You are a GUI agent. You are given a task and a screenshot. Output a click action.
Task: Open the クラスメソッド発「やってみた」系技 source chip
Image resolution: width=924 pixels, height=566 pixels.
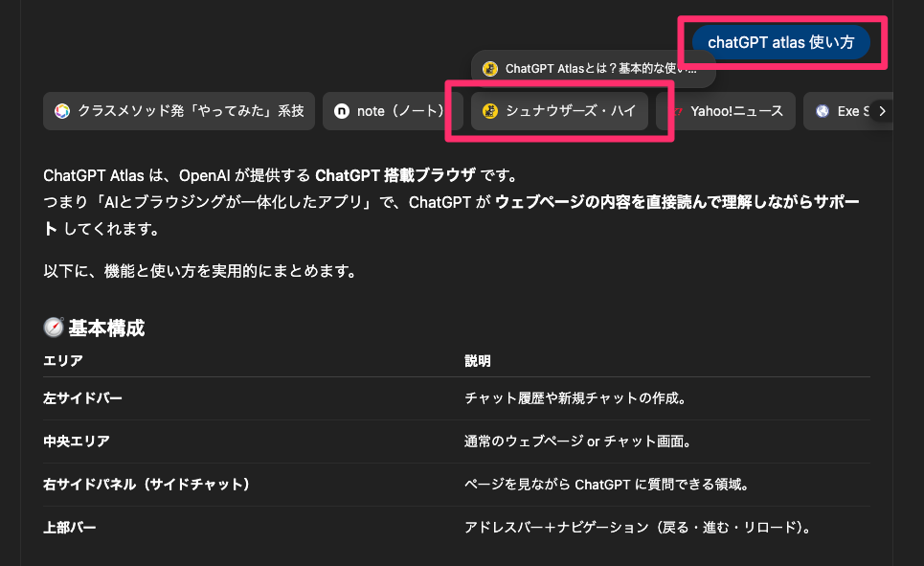(x=179, y=111)
